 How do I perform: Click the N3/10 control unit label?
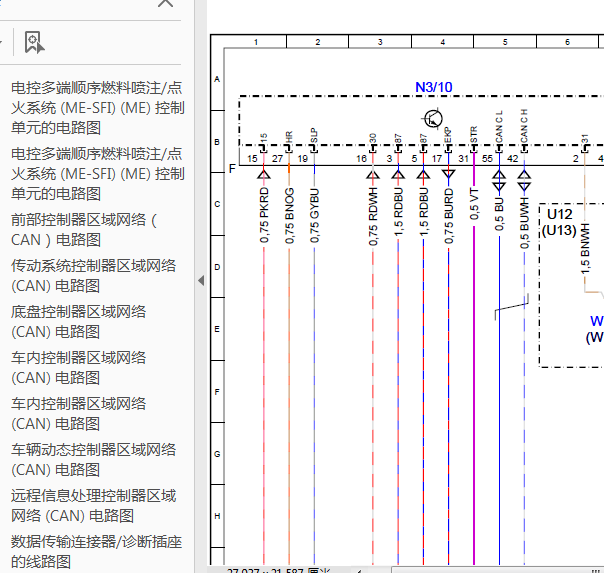pyautogui.click(x=434, y=87)
